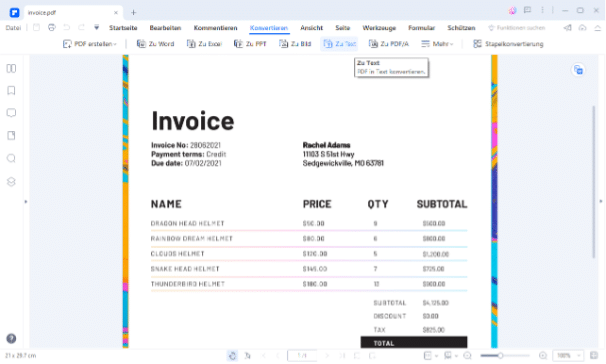
Task: Open the layers panel icon
Action: point(11,182)
